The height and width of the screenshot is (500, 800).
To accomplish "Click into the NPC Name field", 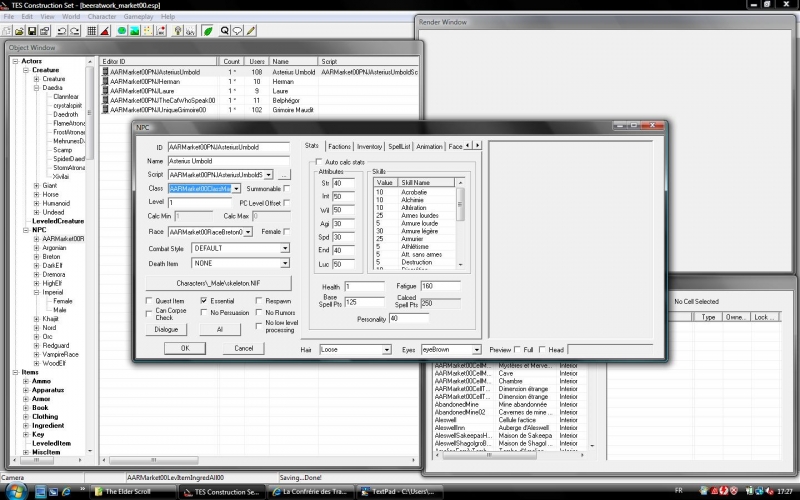I will (x=229, y=161).
